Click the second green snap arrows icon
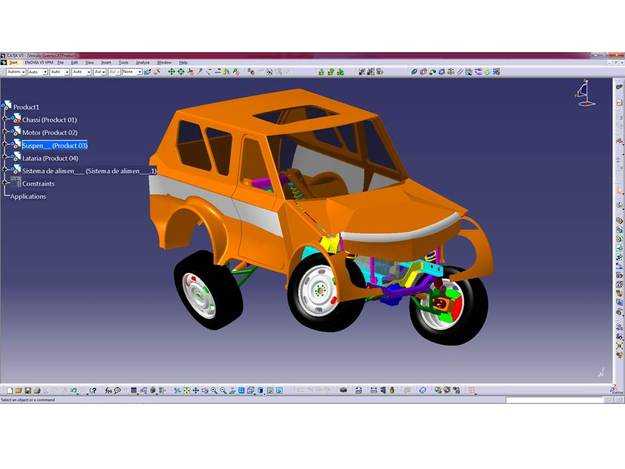This screenshot has width=625, height=469. pyautogui.click(x=181, y=72)
